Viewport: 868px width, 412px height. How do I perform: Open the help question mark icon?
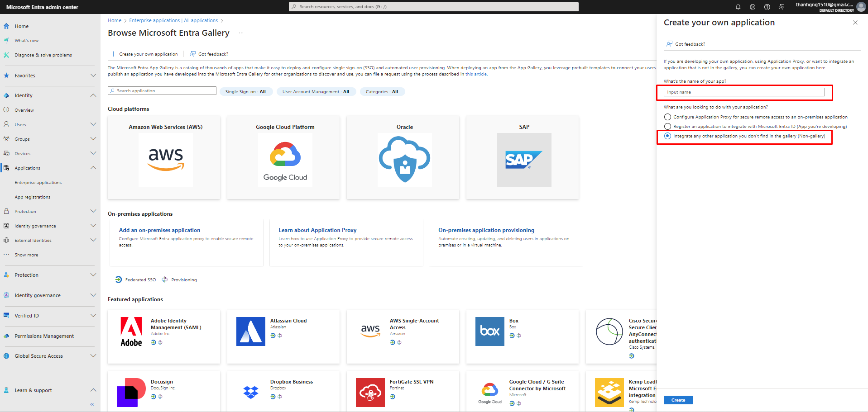(767, 7)
